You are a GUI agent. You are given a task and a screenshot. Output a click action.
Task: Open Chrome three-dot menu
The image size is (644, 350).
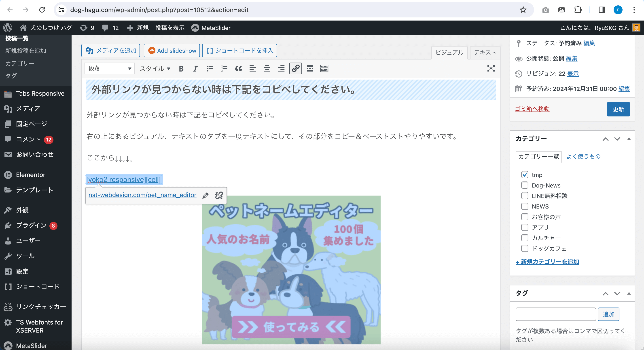634,10
